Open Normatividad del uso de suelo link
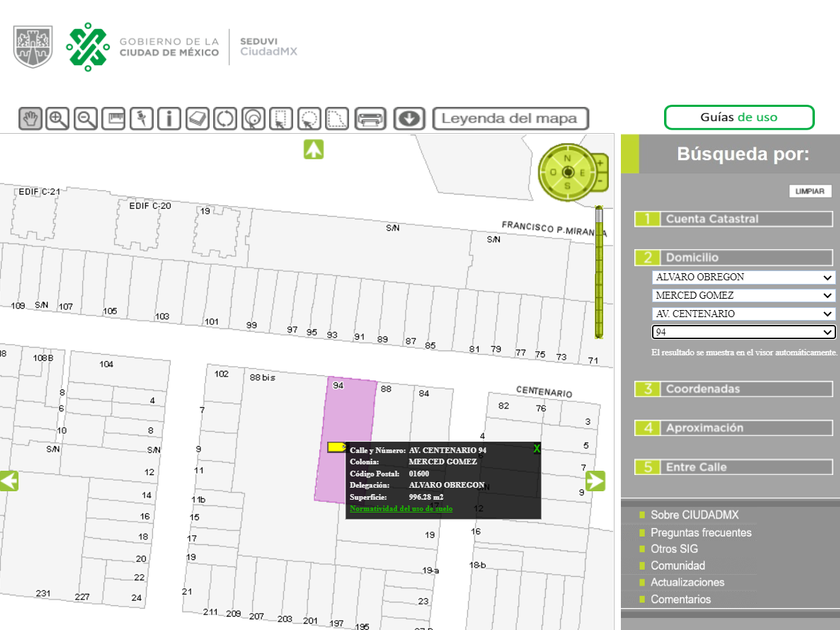This screenshot has width=840, height=630. (x=401, y=509)
